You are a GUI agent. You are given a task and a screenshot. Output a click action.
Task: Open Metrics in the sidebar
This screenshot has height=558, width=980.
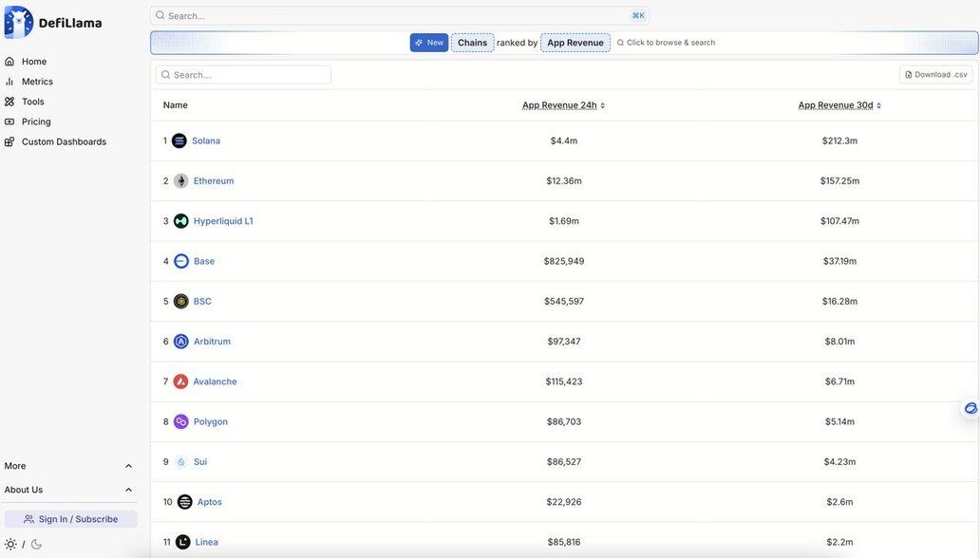tap(37, 82)
